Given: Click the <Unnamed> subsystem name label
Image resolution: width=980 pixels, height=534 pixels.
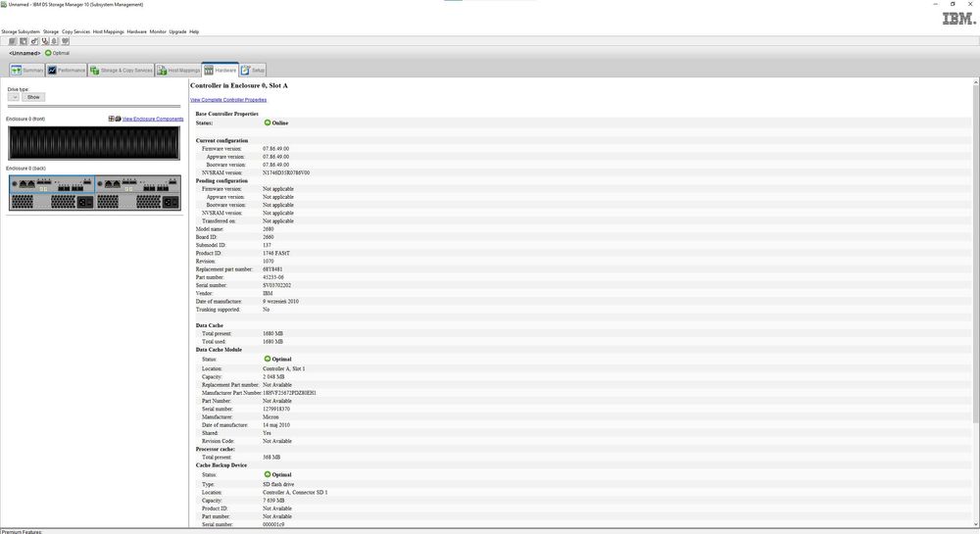Looking at the screenshot, I should (x=25, y=53).
